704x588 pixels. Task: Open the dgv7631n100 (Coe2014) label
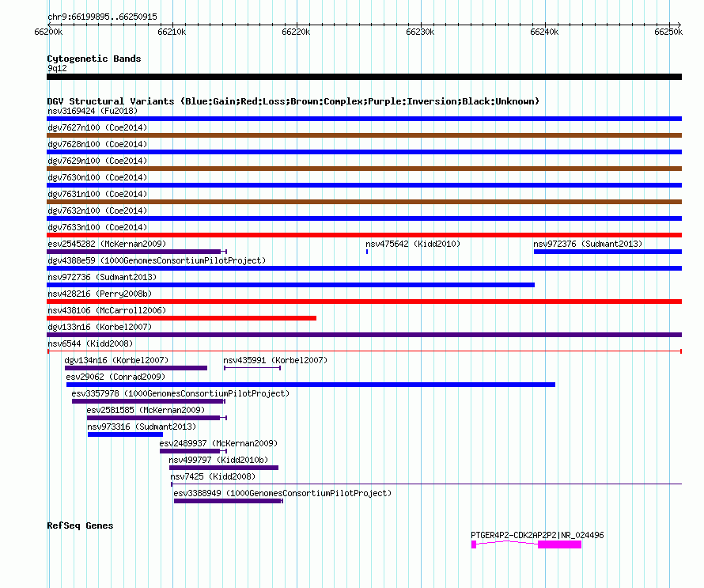click(x=97, y=194)
